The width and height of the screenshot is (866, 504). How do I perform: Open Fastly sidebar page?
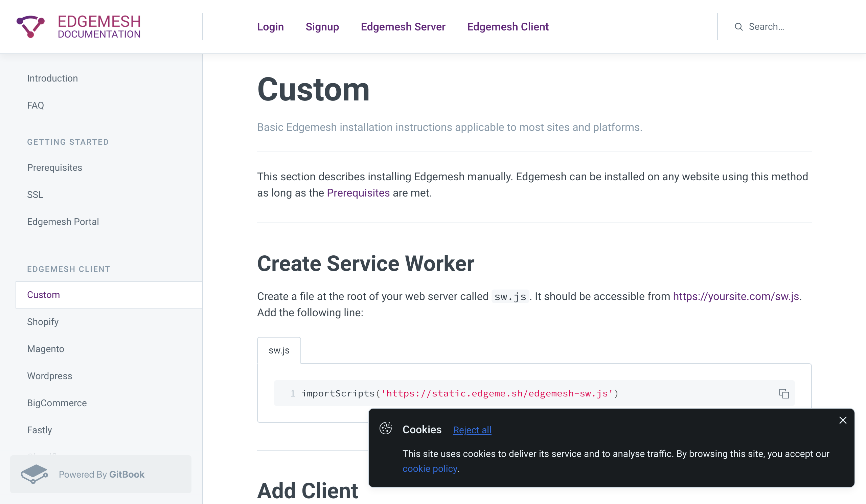[x=40, y=430]
